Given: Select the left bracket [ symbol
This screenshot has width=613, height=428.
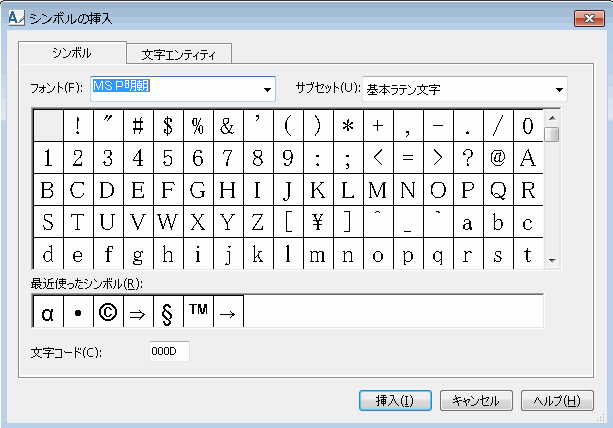Looking at the screenshot, I should point(289,222).
